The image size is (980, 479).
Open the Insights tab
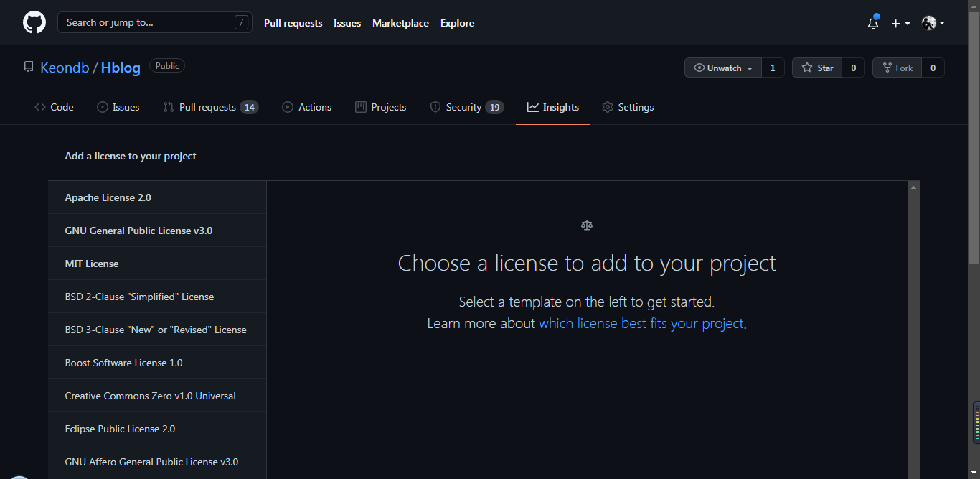click(x=553, y=107)
